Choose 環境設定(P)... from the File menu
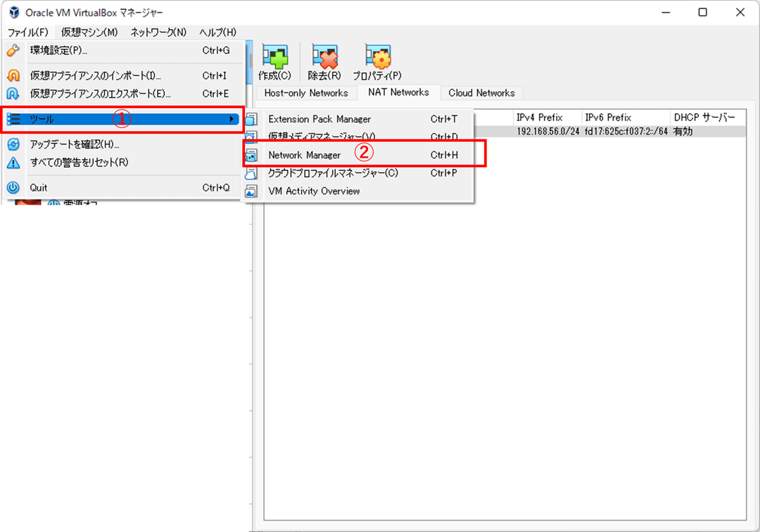This screenshot has width=760, height=532. click(123, 50)
